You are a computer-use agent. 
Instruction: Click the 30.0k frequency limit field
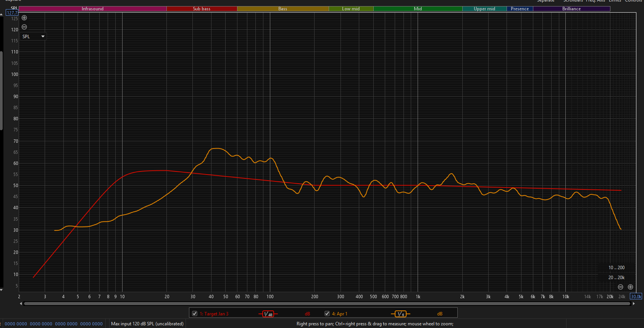point(636,297)
